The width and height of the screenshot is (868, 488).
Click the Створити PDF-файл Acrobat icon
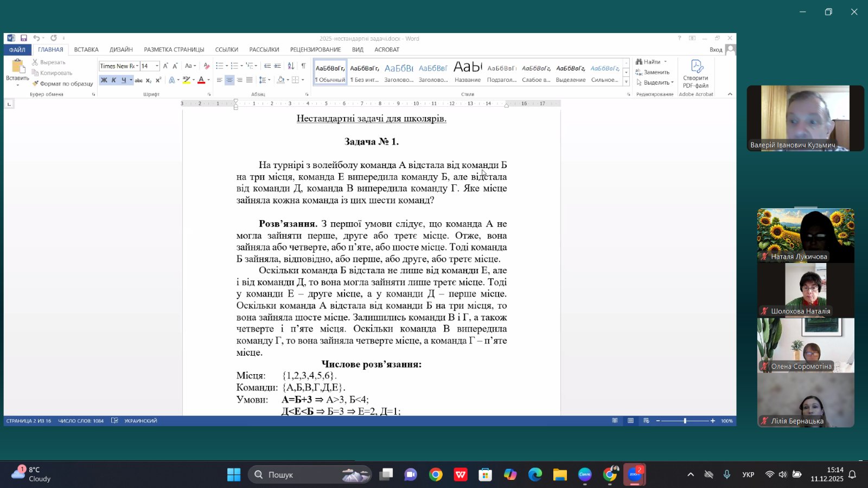[x=696, y=74]
